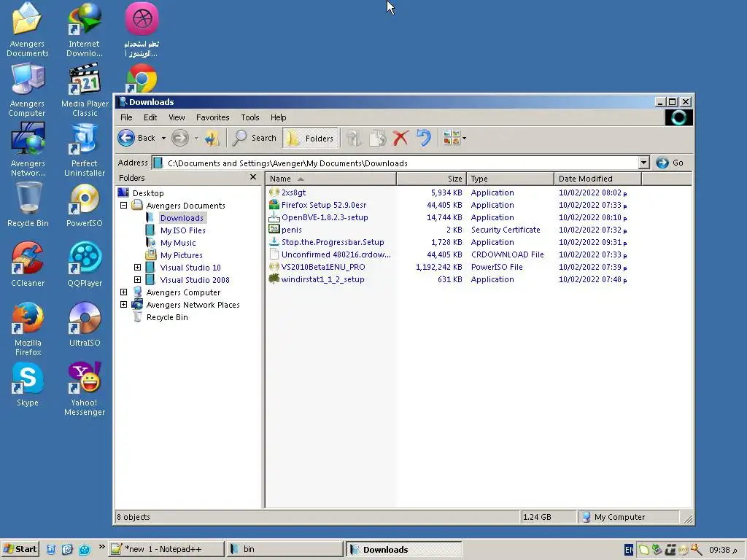Screen dimensions: 747x560
Task: Select the Unconfirmed 480216.crdownload file icon
Action: 274,254
